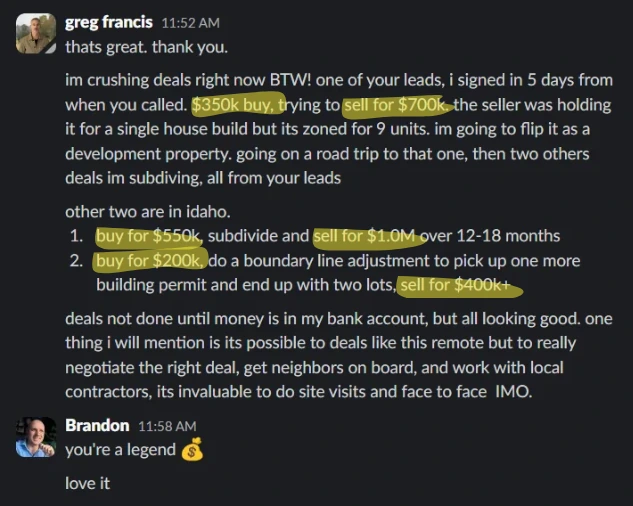This screenshot has width=633, height=506.
Task: Open Brandon's profile avatar
Action: (36, 437)
